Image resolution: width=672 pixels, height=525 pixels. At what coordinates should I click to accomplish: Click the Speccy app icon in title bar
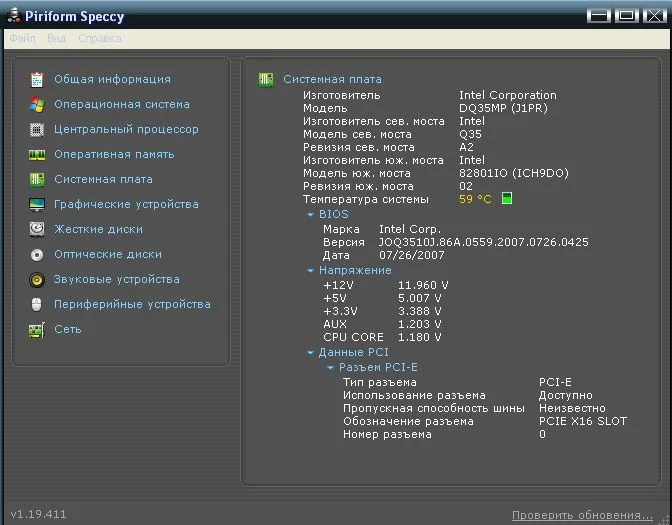[14, 15]
